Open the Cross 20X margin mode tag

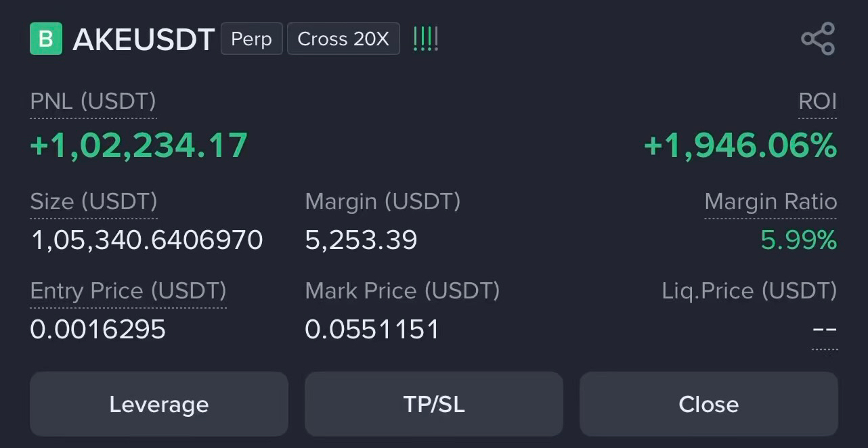pos(343,39)
